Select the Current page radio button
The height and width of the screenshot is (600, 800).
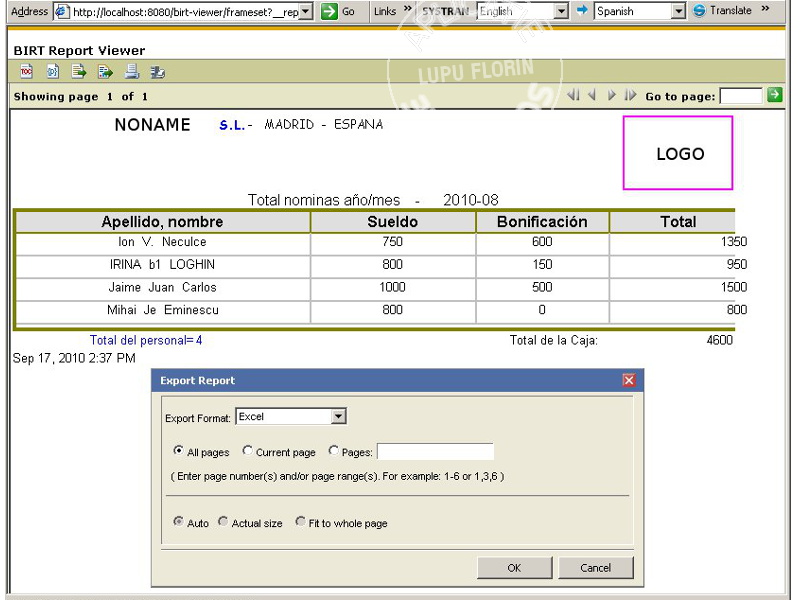coord(247,451)
